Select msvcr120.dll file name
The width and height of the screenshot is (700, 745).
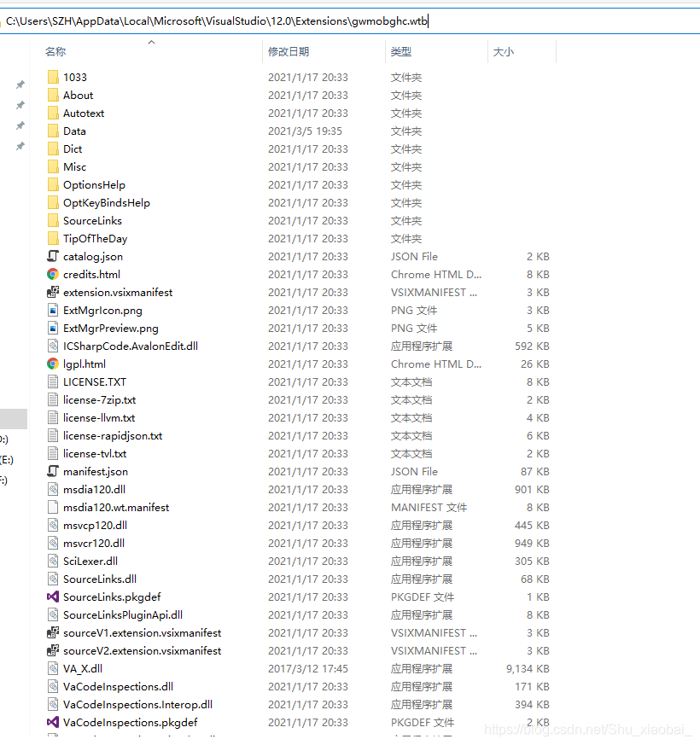point(94,543)
